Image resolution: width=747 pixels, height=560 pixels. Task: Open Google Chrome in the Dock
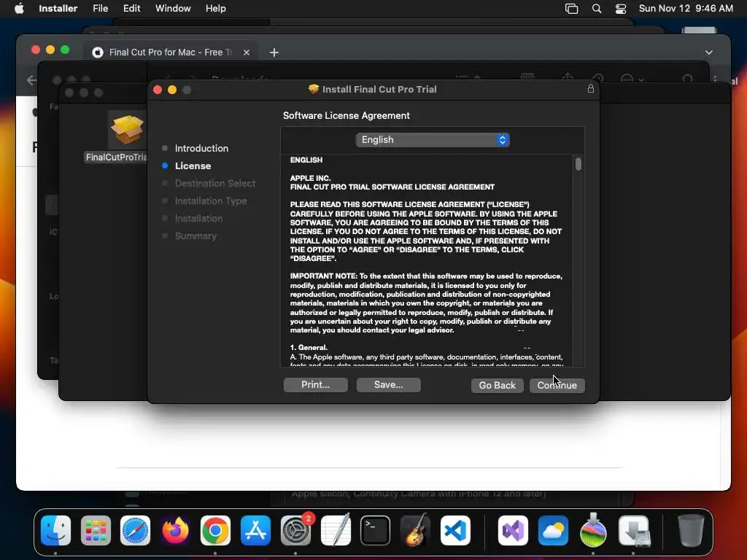point(215,530)
